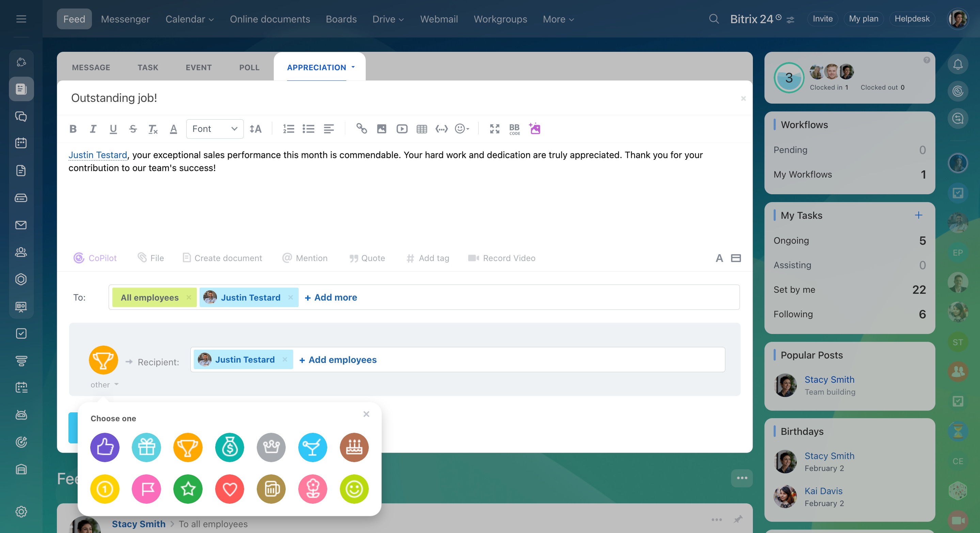Insert a table from editor toolbar

[x=422, y=129]
